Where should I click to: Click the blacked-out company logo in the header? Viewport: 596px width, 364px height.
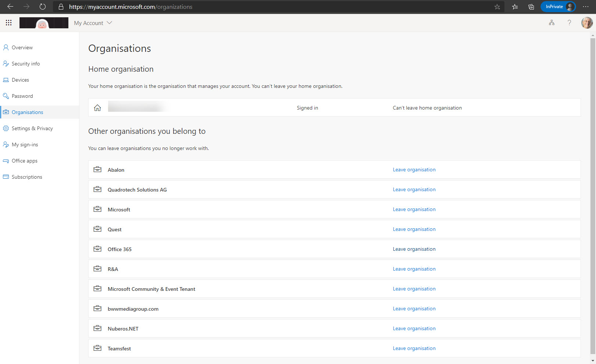44,23
